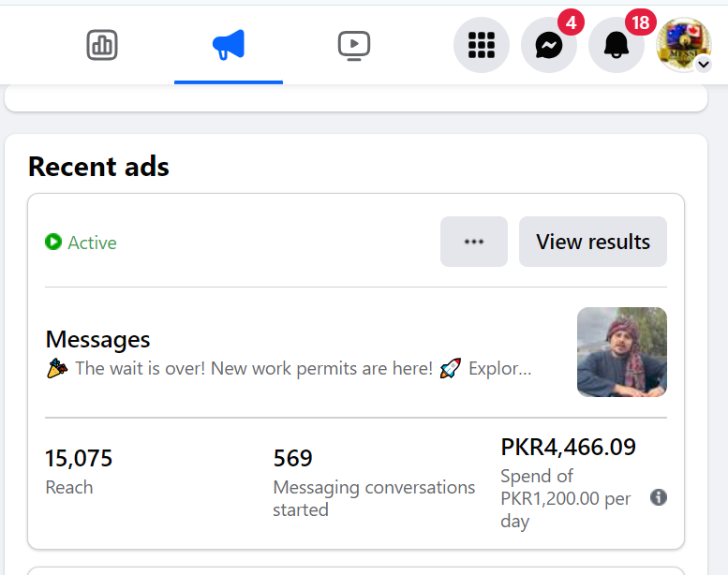Viewport: 728px width, 575px height.
Task: Click the Recent ads heading
Action: click(x=98, y=167)
